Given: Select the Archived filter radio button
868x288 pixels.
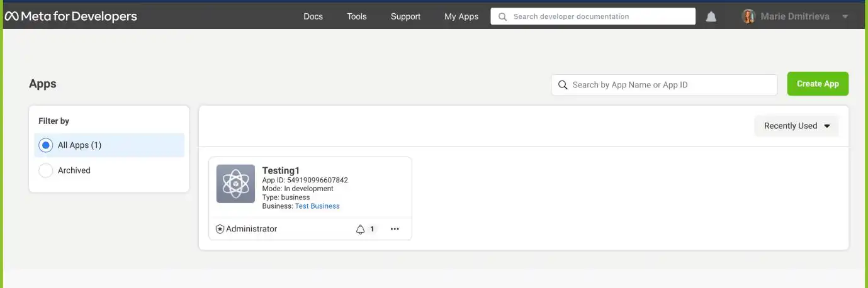Looking at the screenshot, I should pyautogui.click(x=46, y=170).
